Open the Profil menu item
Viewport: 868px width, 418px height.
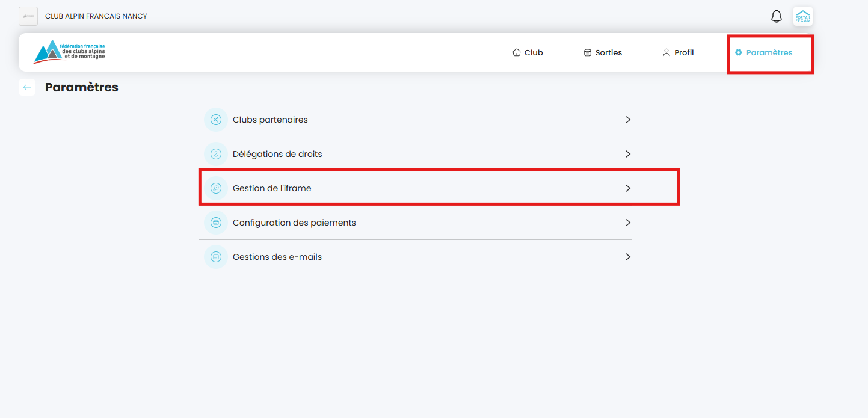click(x=678, y=52)
